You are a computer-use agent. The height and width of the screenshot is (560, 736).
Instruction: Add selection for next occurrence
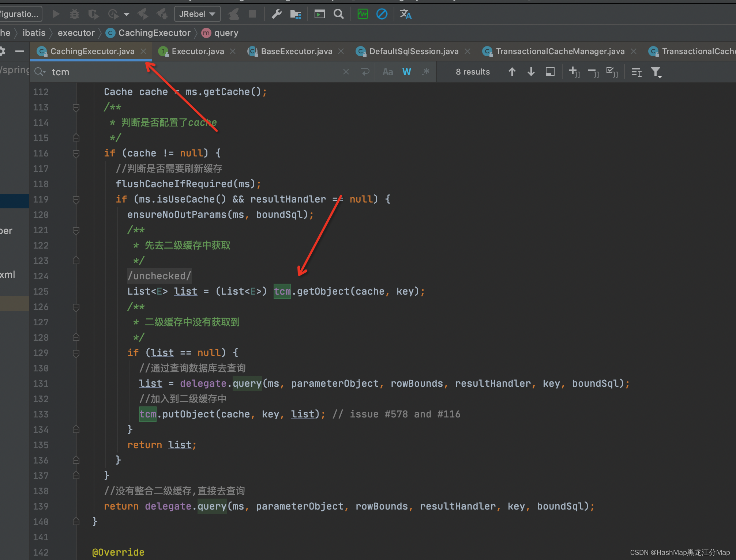tap(574, 72)
